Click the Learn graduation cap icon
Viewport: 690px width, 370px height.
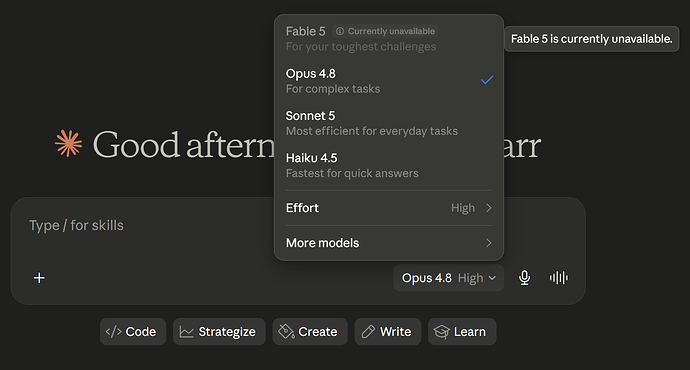[441, 332]
